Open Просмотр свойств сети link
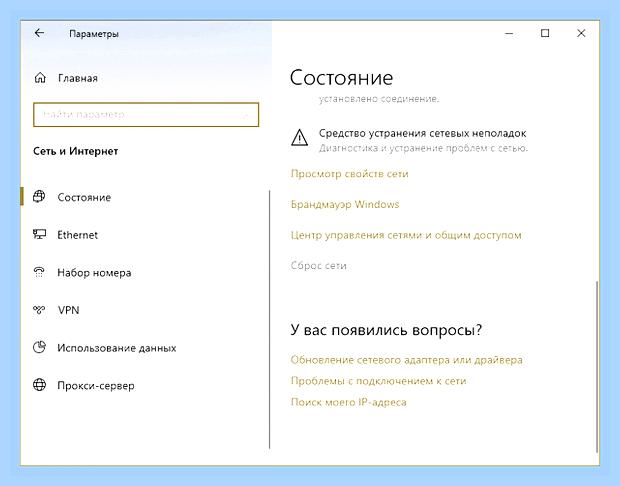This screenshot has height=486, width=620. pos(350,174)
